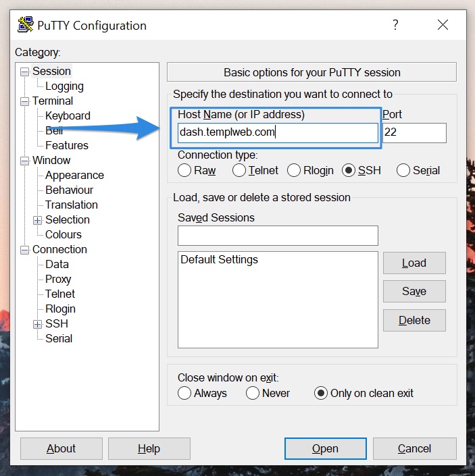475x476 pixels.
Task: Close the PuTTY Configuration window
Action: pos(443,25)
